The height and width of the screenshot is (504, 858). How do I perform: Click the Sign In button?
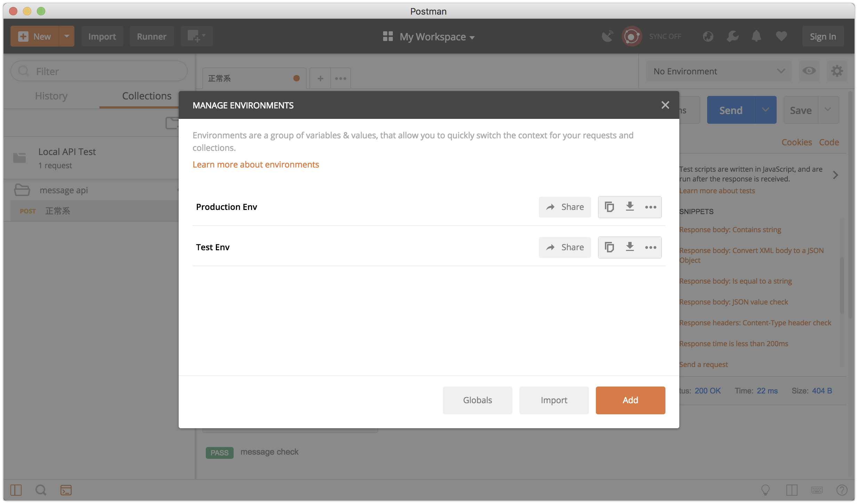[x=823, y=36]
